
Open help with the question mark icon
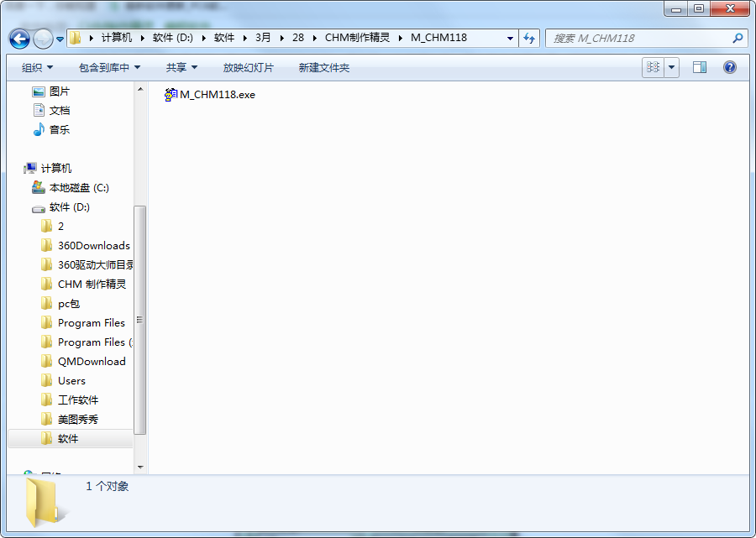tap(729, 67)
